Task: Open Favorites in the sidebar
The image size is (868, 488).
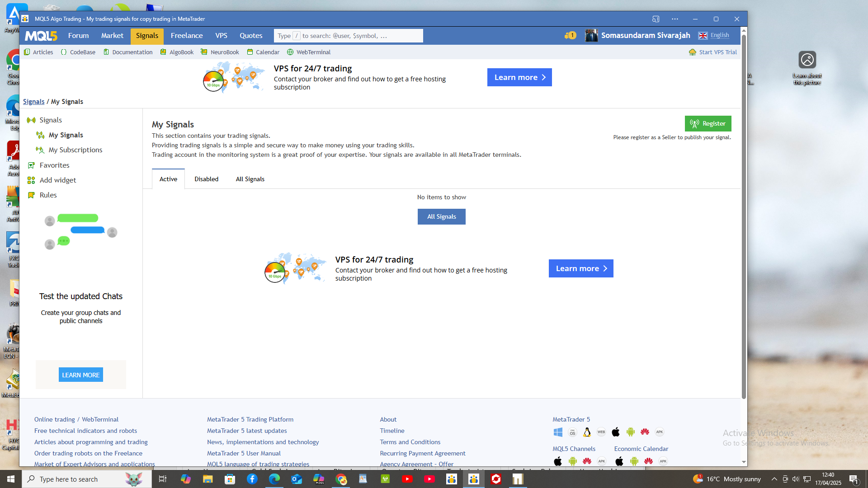Action: (x=48, y=165)
